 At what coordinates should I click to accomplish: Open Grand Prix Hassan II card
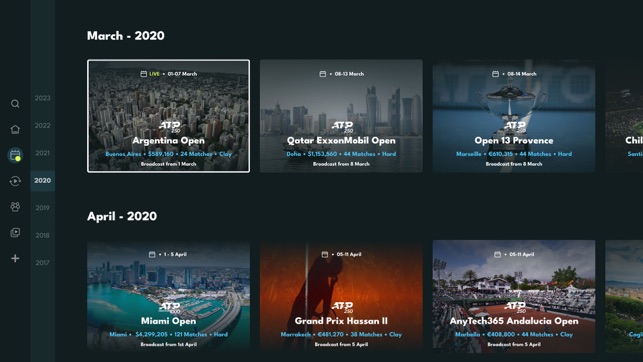click(341, 296)
